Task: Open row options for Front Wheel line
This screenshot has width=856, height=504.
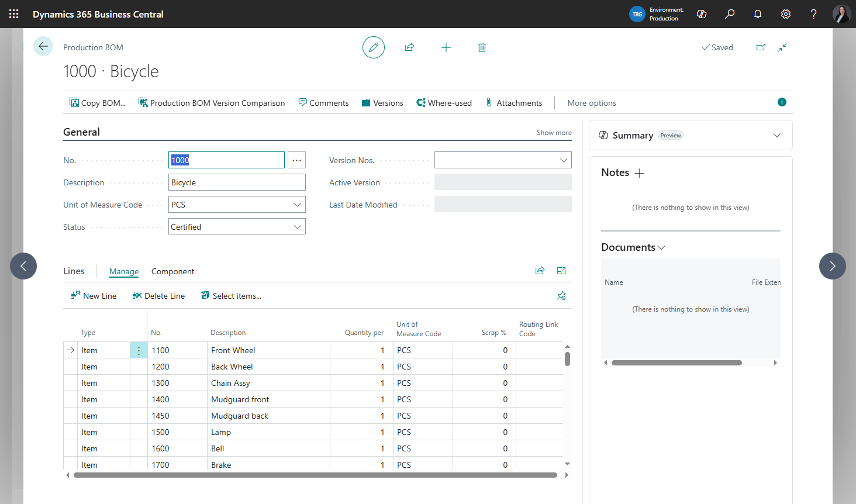Action: [139, 350]
